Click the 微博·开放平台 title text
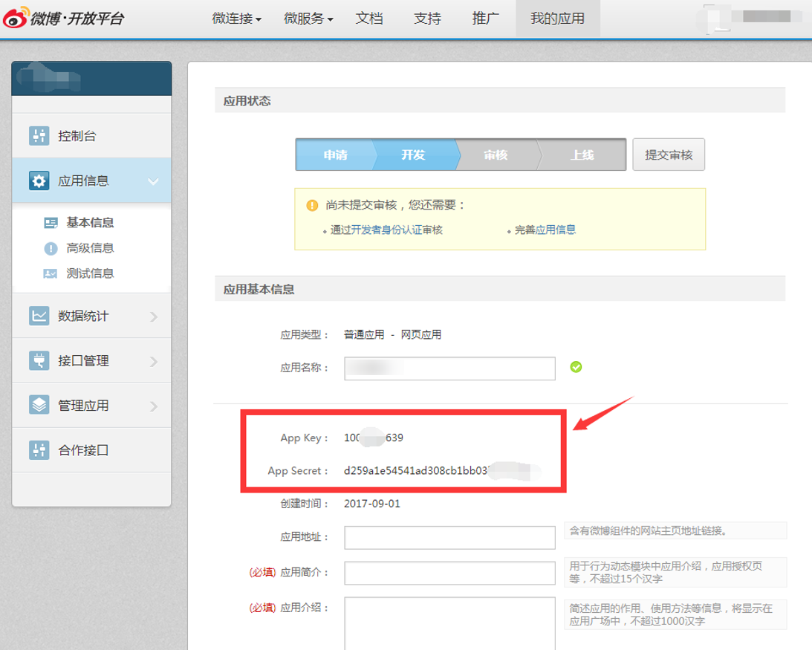The height and width of the screenshot is (650, 812). [x=77, y=19]
